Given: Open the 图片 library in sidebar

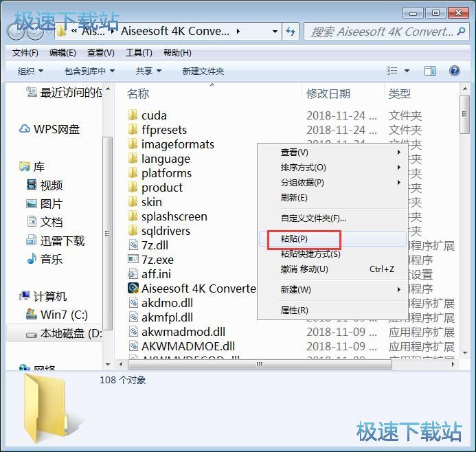Looking at the screenshot, I should pos(45,204).
